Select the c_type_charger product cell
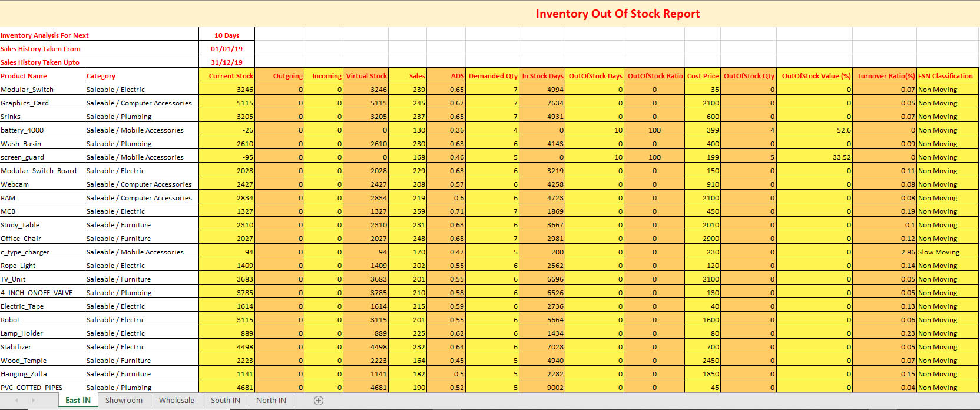The width and height of the screenshot is (980, 410). 42,251
